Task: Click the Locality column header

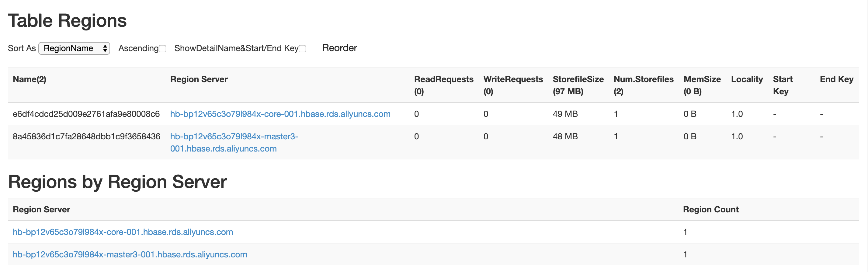Action: 747,79
